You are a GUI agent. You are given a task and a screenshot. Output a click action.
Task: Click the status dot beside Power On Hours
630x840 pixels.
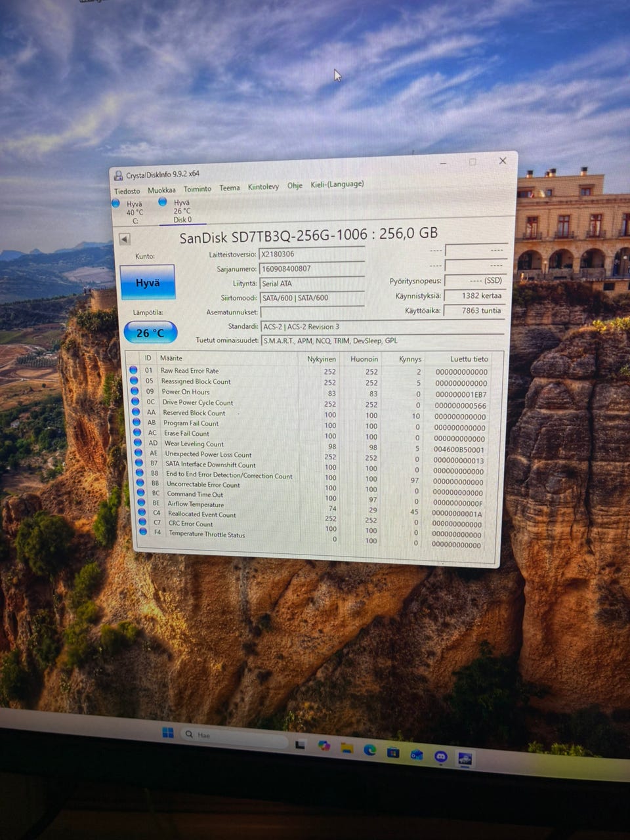click(x=135, y=390)
